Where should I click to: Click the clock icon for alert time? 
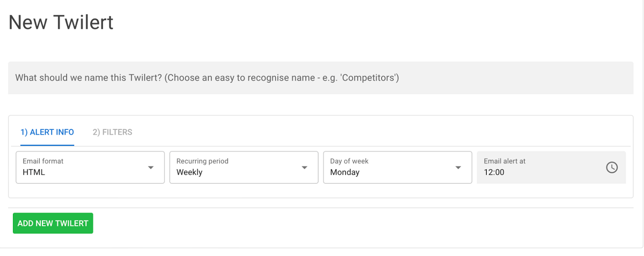[612, 167]
